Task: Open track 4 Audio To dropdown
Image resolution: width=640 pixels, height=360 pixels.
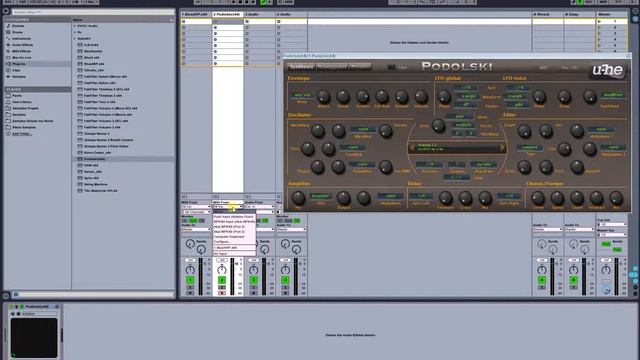Action: tap(291, 229)
